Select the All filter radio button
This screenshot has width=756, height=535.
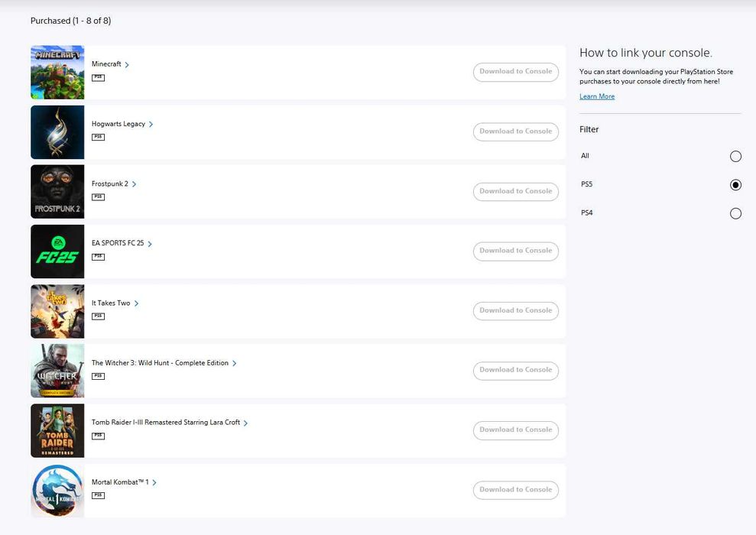(x=735, y=156)
